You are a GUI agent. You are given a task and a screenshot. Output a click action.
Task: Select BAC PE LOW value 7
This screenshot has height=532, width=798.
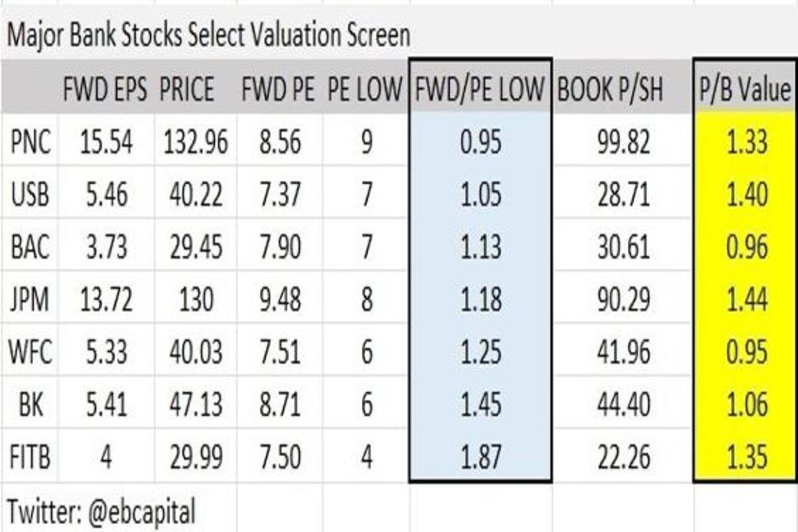366,247
